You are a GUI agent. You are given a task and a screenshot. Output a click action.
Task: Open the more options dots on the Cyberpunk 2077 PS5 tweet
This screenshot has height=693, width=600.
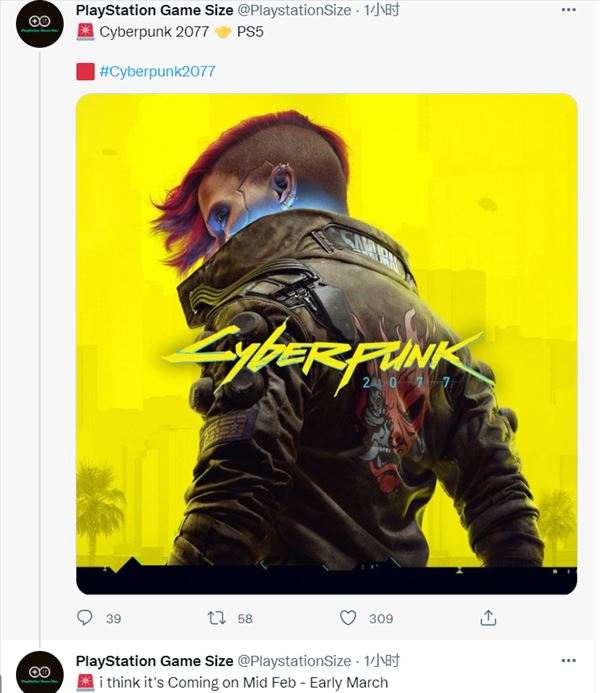click(568, 10)
